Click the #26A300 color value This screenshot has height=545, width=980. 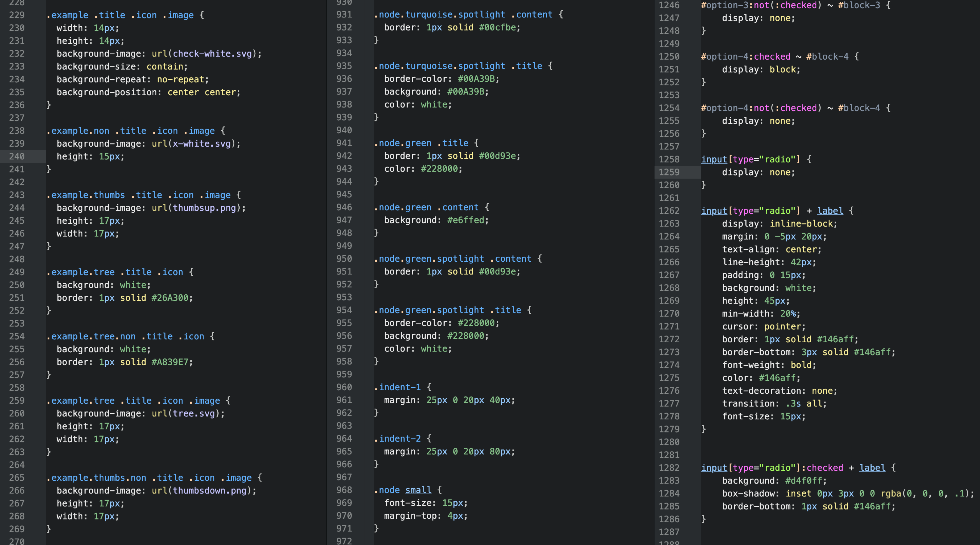point(170,298)
